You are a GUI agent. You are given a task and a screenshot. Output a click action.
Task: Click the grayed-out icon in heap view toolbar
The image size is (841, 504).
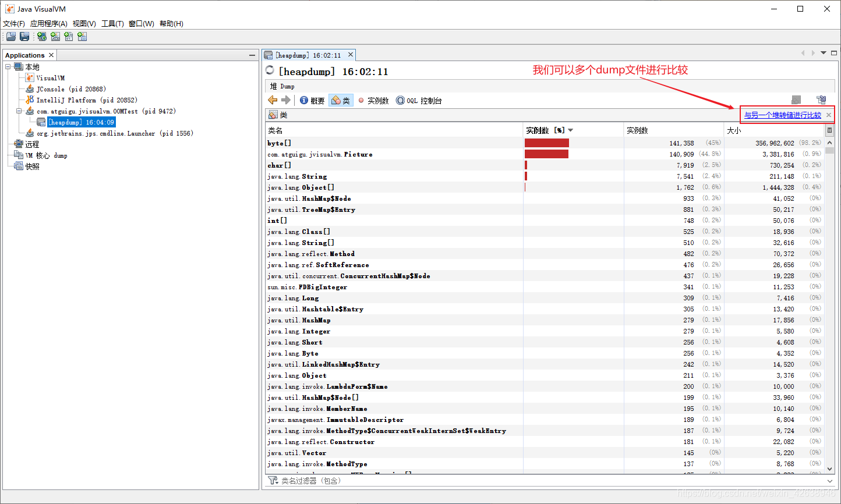point(796,100)
